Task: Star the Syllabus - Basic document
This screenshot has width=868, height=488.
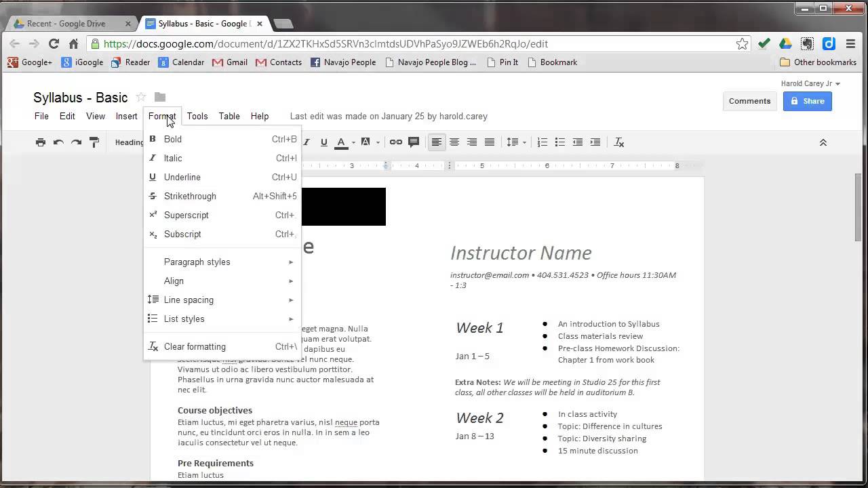Action: click(x=141, y=97)
